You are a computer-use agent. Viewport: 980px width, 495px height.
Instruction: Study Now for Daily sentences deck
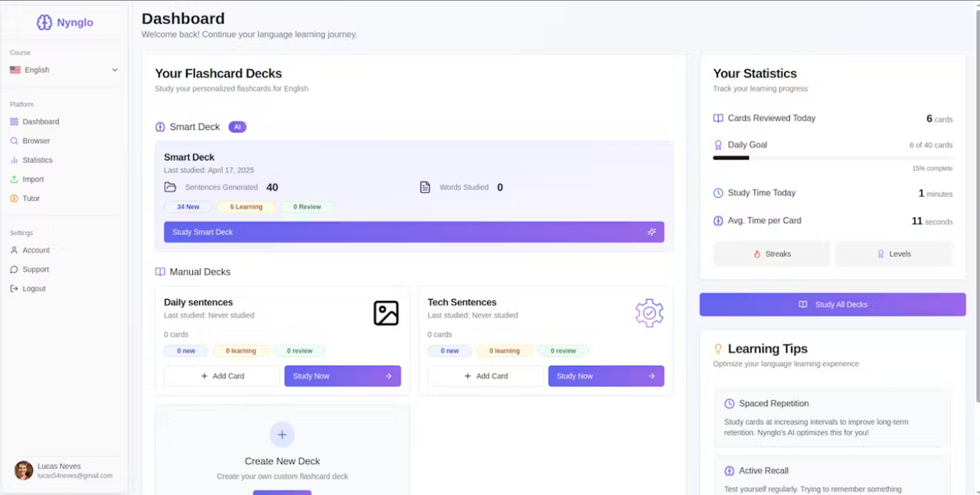point(343,376)
